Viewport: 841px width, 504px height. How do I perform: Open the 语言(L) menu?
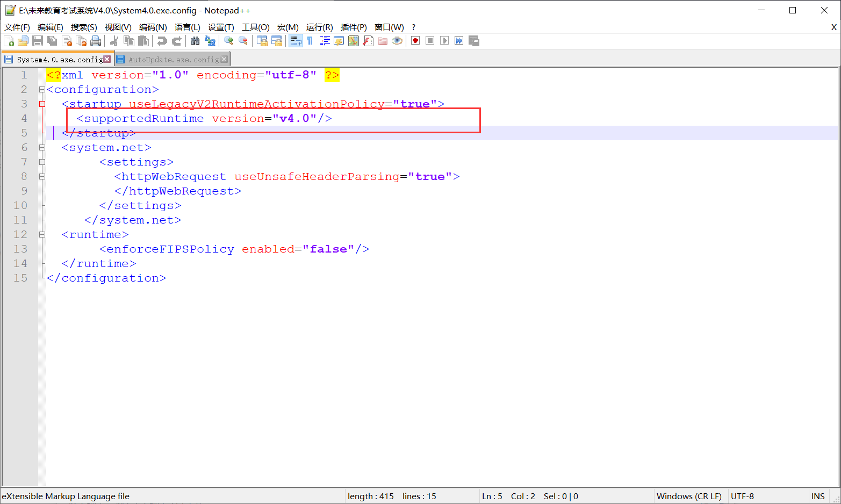pyautogui.click(x=187, y=27)
